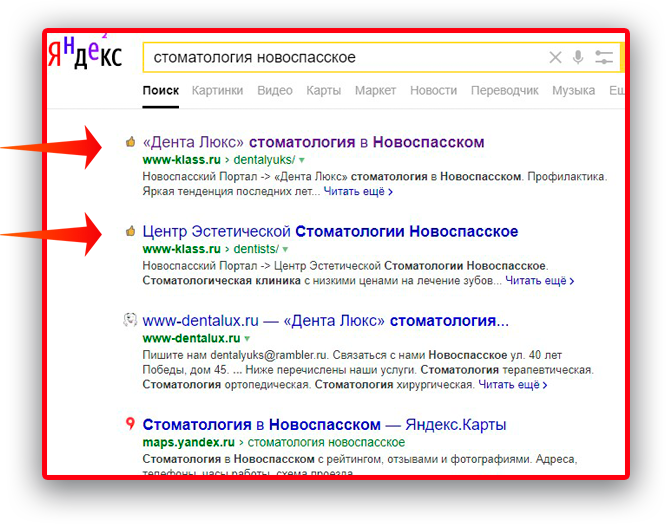Click Читать ещё under «Дента Люкс» snippet
The width and height of the screenshot is (666, 524).
(358, 192)
